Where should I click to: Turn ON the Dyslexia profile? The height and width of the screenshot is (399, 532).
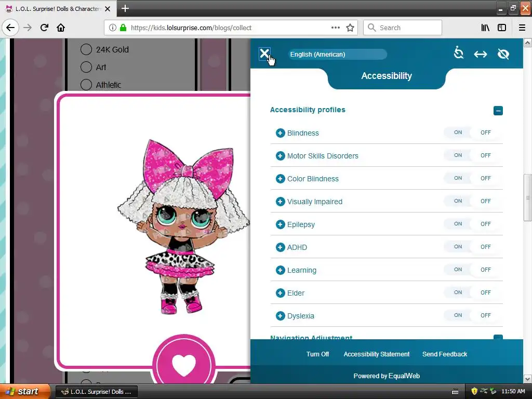click(458, 315)
